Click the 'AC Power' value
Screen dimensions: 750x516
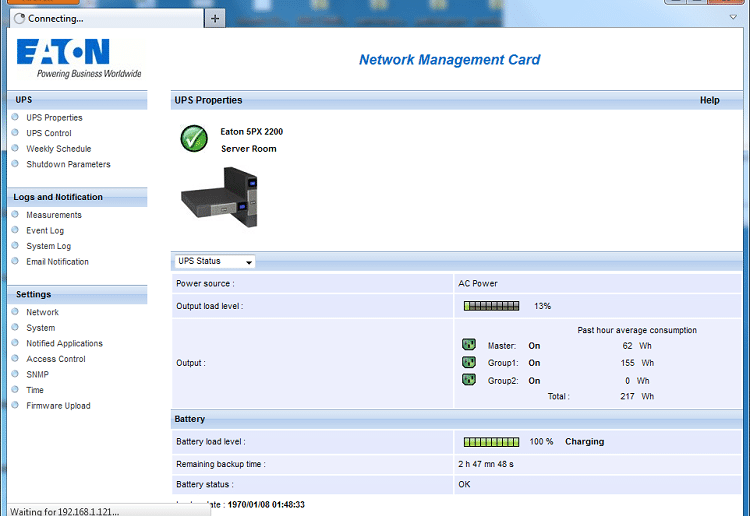[477, 284]
